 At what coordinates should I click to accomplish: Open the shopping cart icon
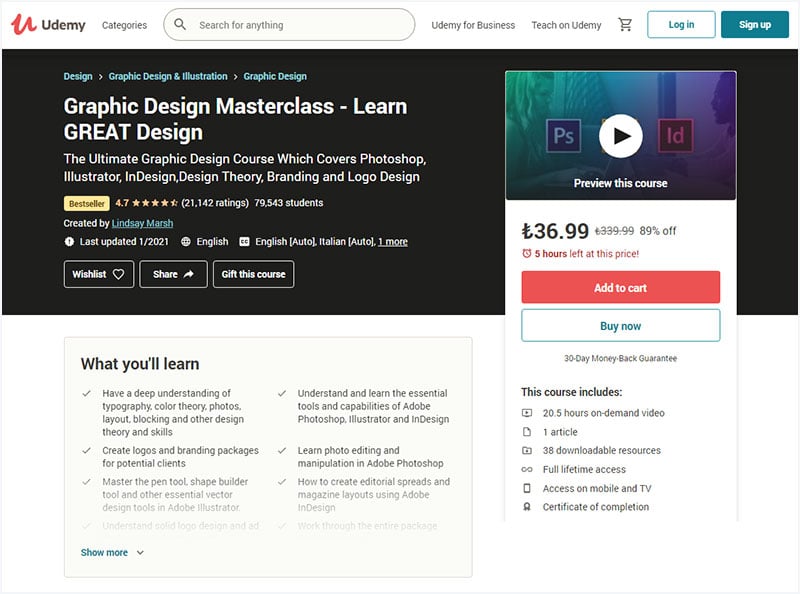625,24
